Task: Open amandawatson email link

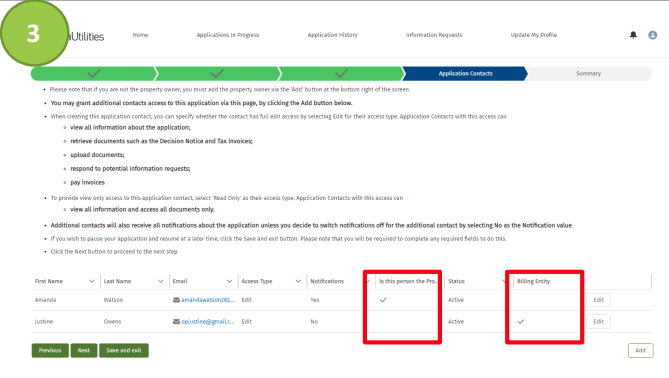Action: [207, 300]
